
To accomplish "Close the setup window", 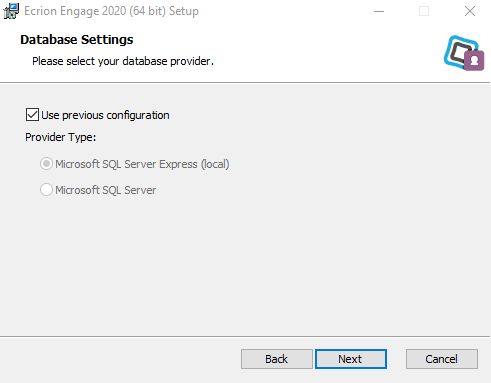I will 470,11.
